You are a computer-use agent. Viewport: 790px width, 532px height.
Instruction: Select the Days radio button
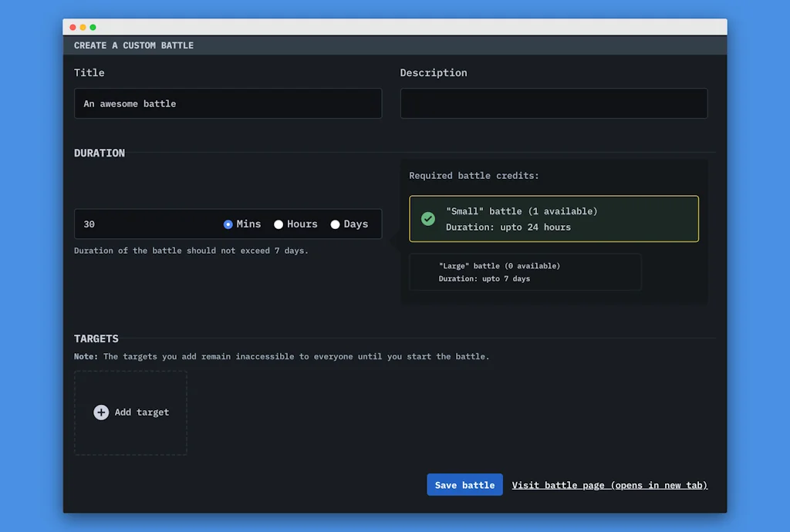coord(335,224)
